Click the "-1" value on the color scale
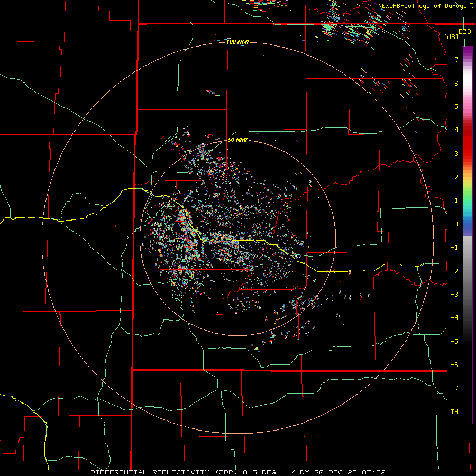476x476 pixels. (x=454, y=248)
